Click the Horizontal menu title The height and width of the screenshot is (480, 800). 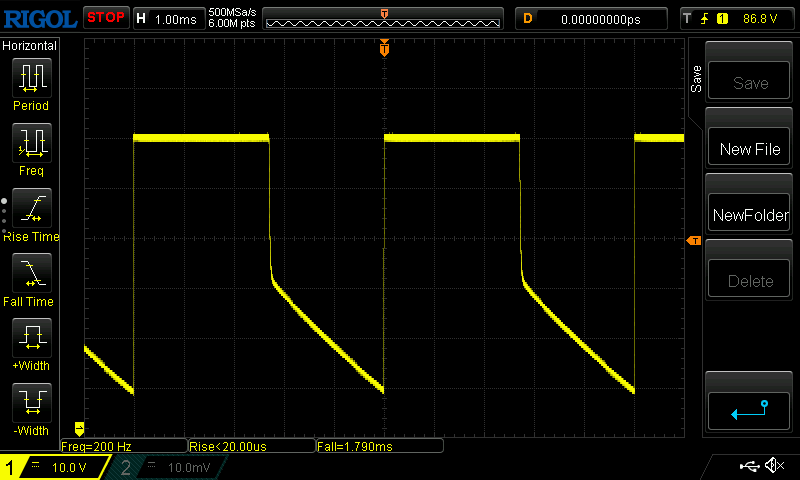(x=30, y=46)
